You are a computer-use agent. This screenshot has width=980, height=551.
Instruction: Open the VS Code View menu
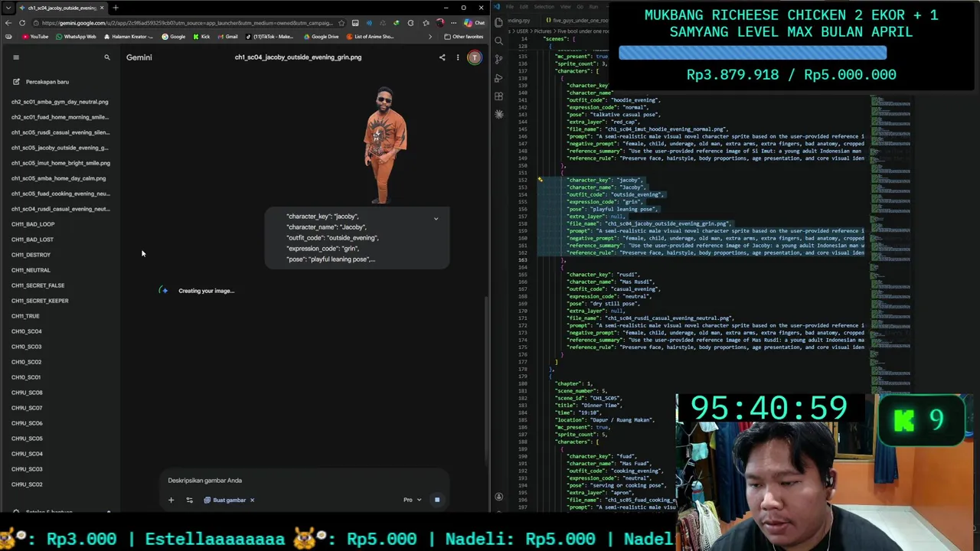(x=565, y=7)
